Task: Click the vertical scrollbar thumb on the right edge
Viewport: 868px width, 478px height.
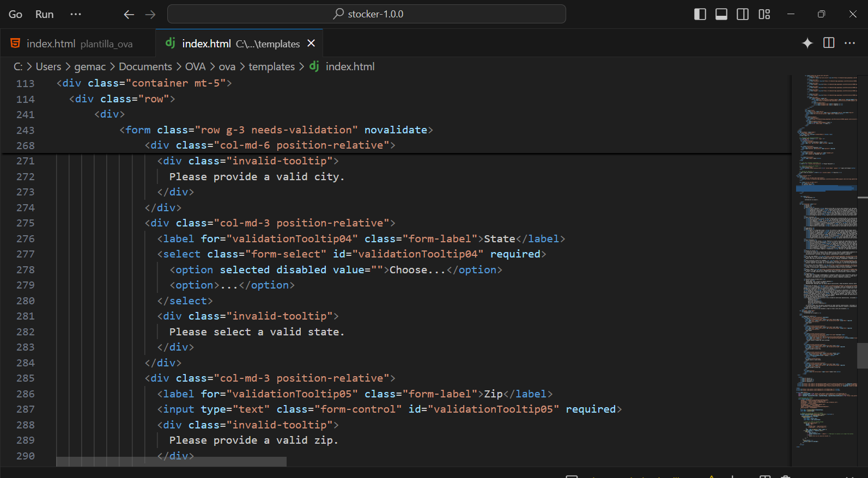Action: 862,356
